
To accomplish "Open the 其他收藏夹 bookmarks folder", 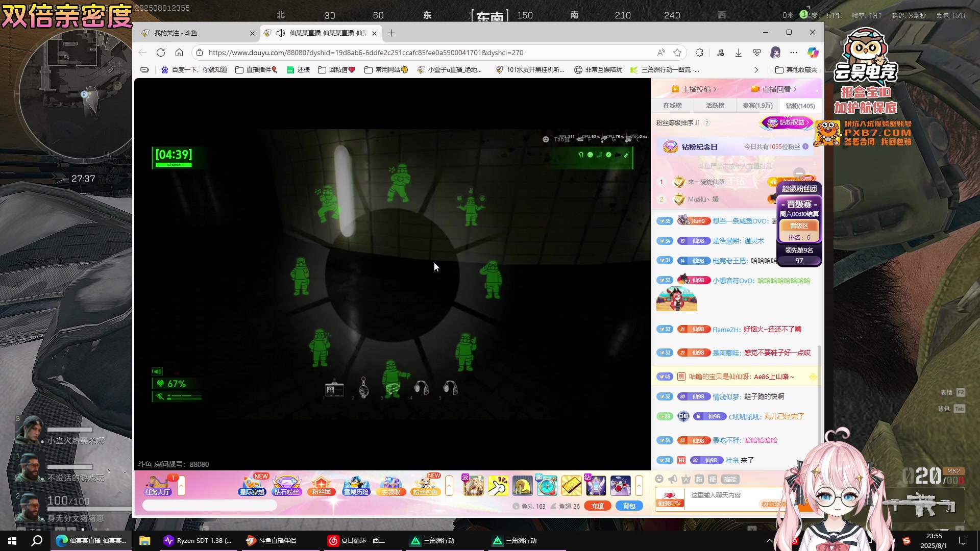I will click(796, 70).
